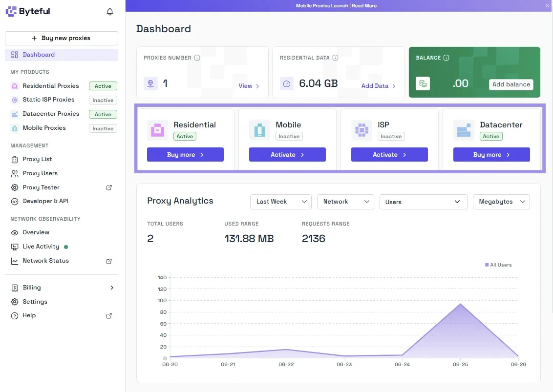
Task: Click the Add balance button
Action: point(511,84)
